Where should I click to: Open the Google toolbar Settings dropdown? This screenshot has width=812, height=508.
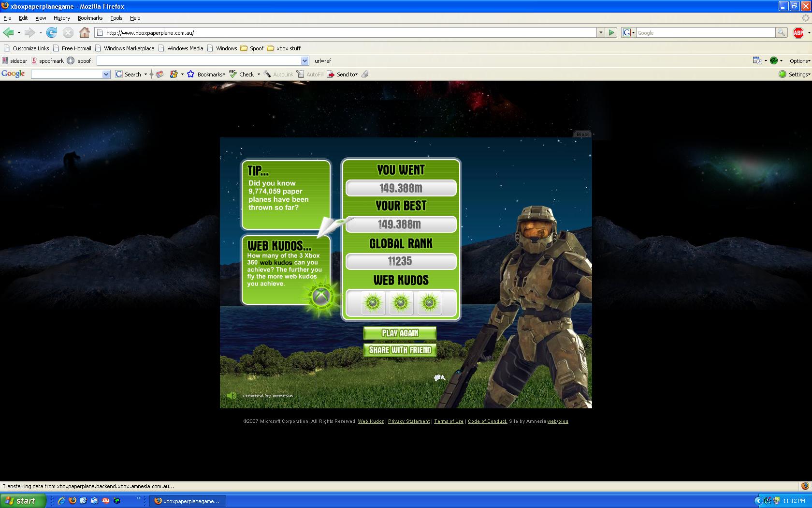[x=799, y=74]
